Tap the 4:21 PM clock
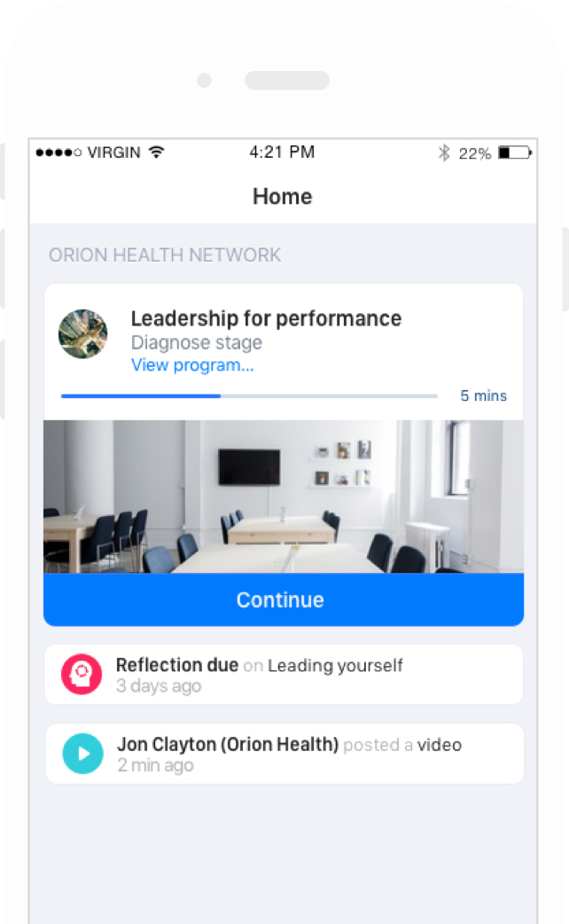The height and width of the screenshot is (924, 569). pyautogui.click(x=282, y=152)
